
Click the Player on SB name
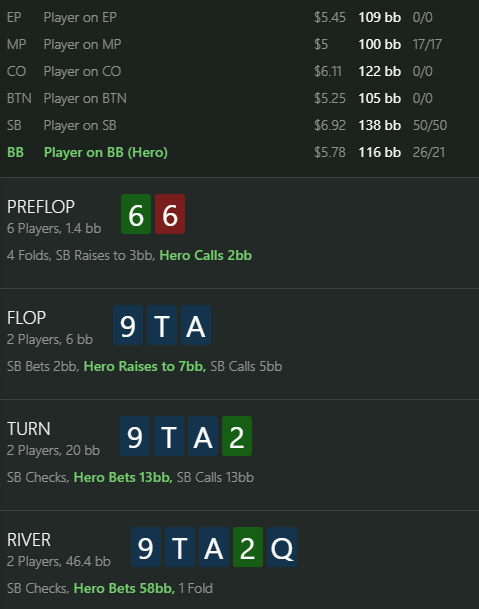click(80, 125)
